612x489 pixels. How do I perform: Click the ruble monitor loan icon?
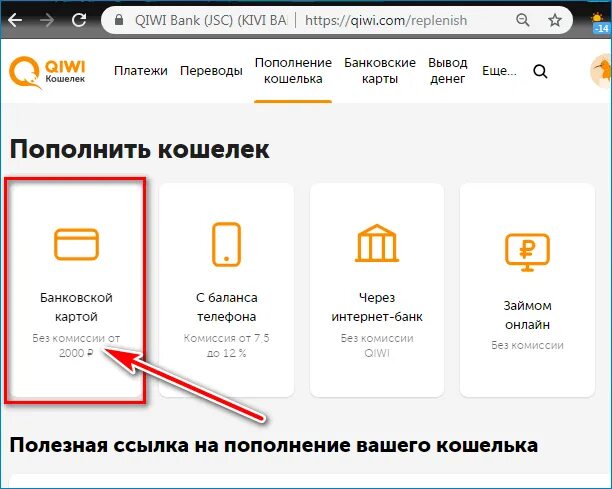pyautogui.click(x=527, y=252)
